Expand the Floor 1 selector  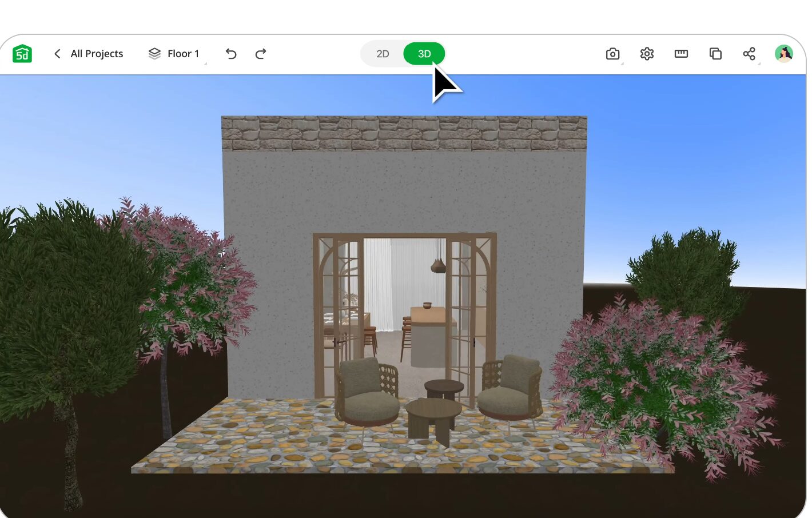(x=174, y=54)
